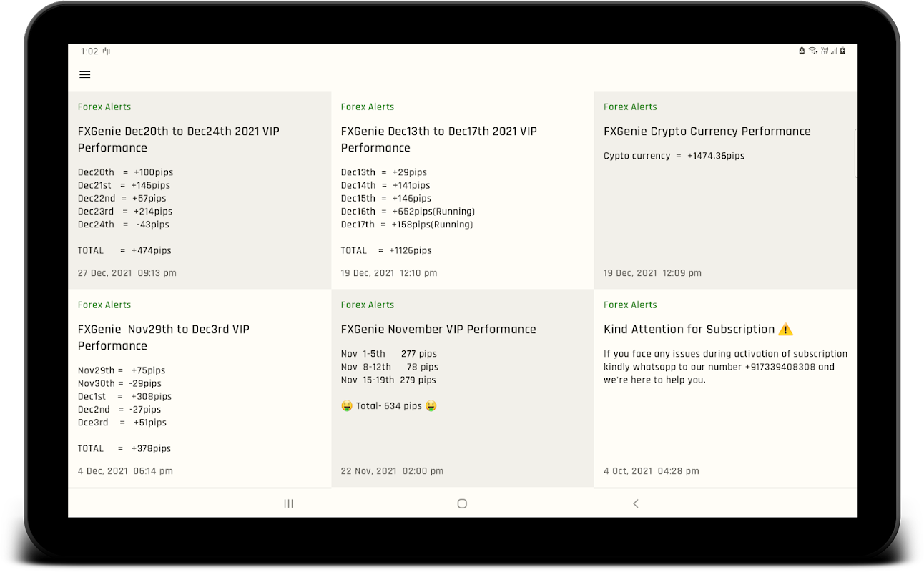Select the Dec1st +308pips line

click(125, 396)
